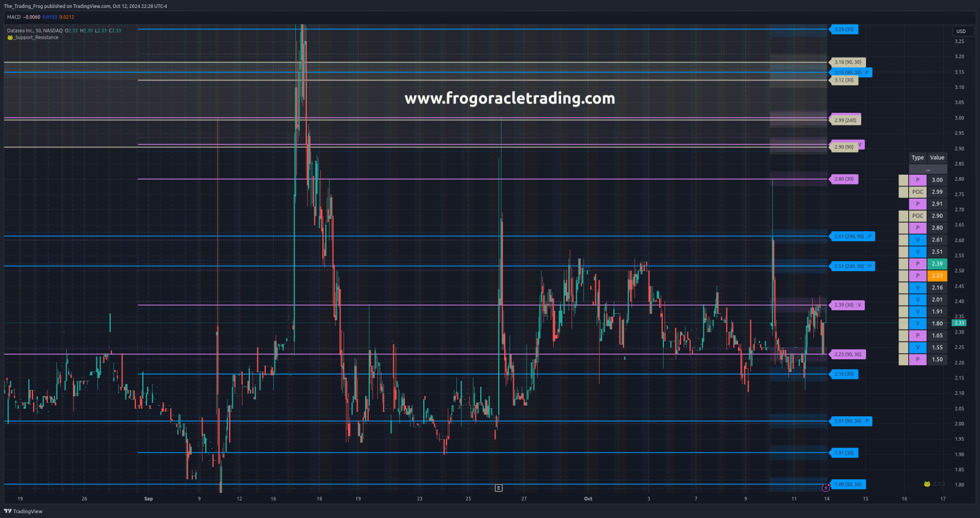Select the 2.80 (30) purple level label

pos(844,179)
